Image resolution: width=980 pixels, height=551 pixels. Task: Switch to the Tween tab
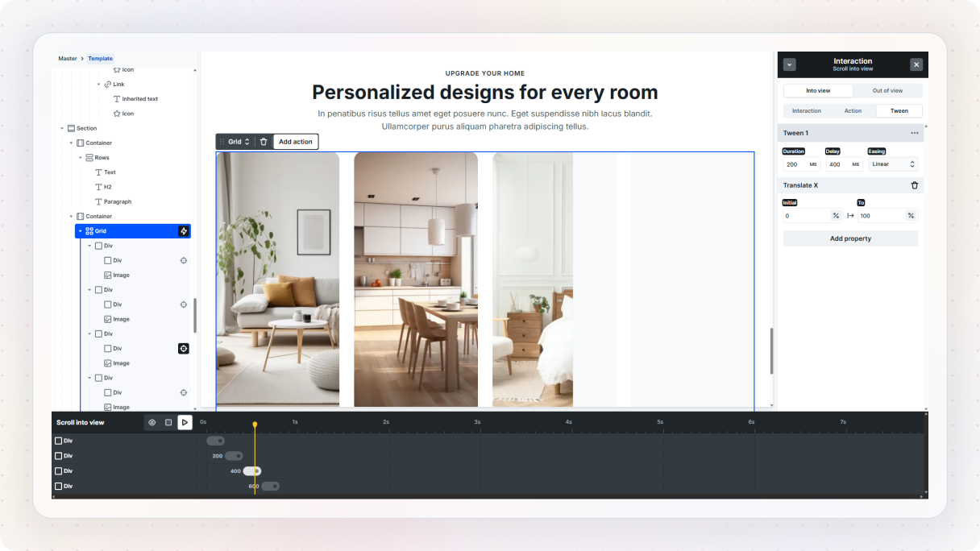point(899,111)
